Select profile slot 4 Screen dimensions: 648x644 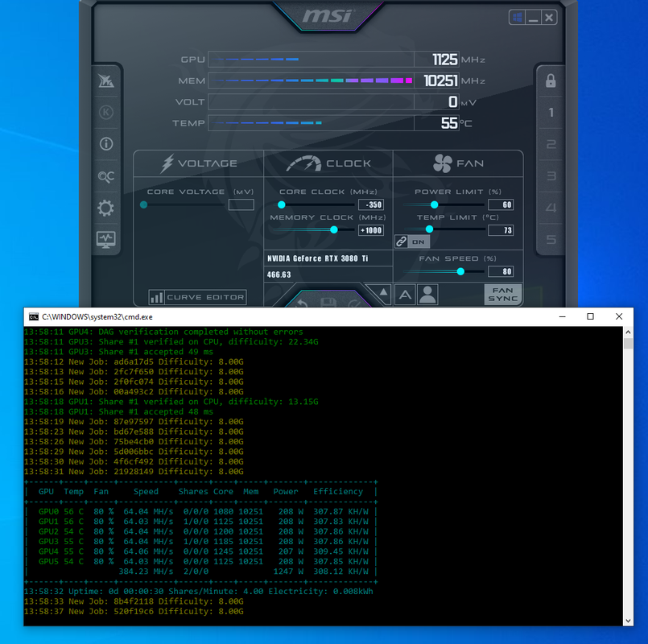coord(551,208)
